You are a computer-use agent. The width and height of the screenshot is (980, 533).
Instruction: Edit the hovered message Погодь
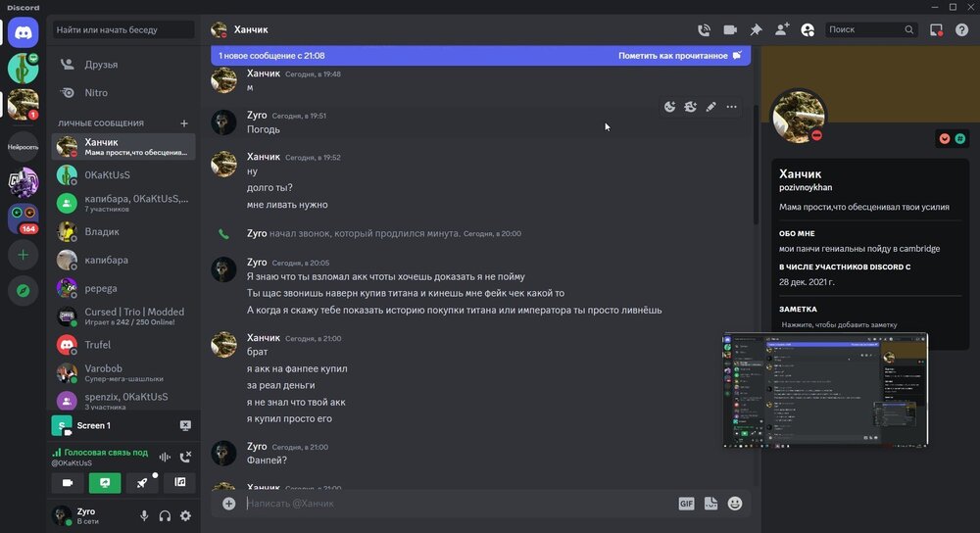pos(710,107)
